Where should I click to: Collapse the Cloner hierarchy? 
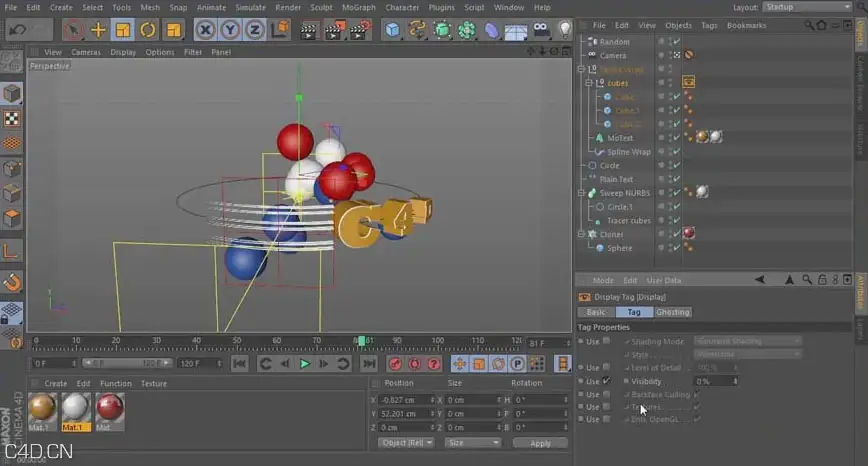(x=581, y=234)
